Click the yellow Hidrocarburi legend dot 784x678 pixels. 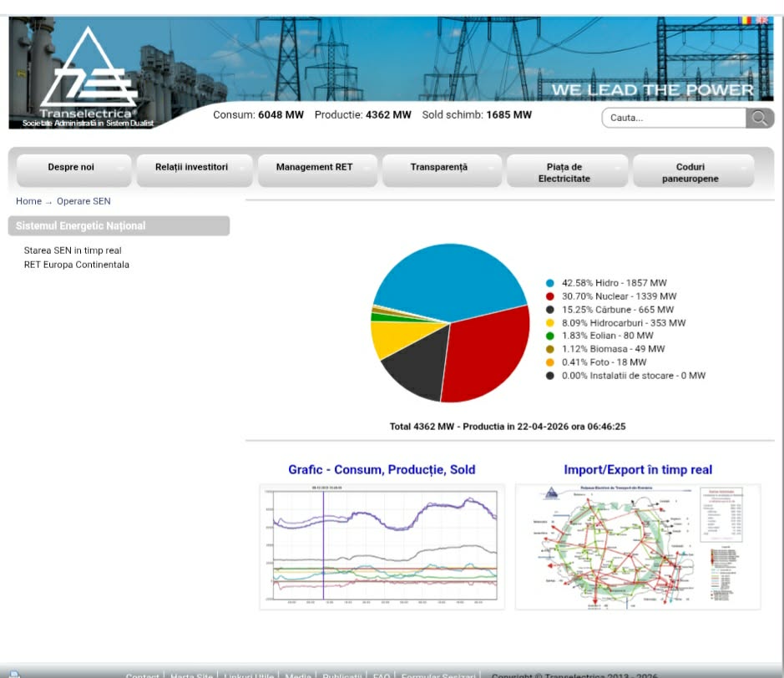pos(550,322)
